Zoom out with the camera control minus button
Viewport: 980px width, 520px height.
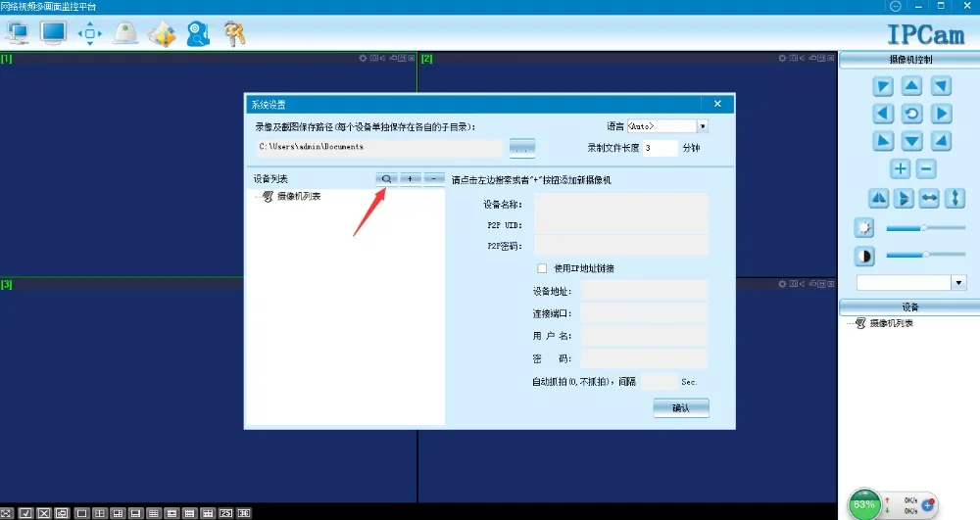click(x=926, y=168)
